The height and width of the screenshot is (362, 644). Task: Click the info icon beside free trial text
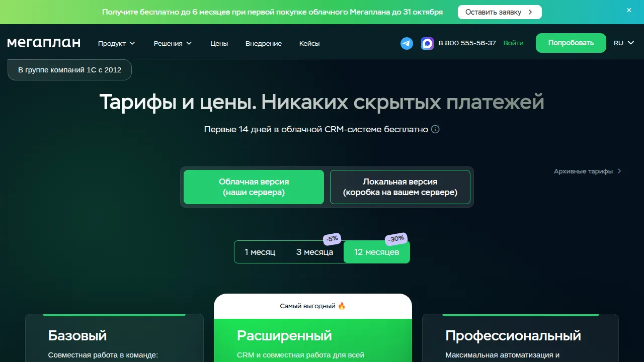coord(436,129)
